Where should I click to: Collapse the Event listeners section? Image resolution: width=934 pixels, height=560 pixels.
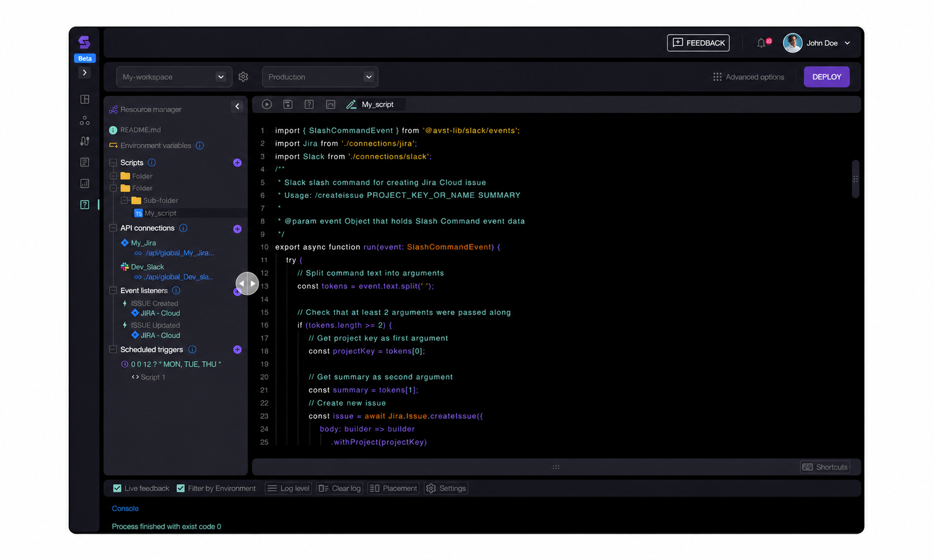[113, 291]
